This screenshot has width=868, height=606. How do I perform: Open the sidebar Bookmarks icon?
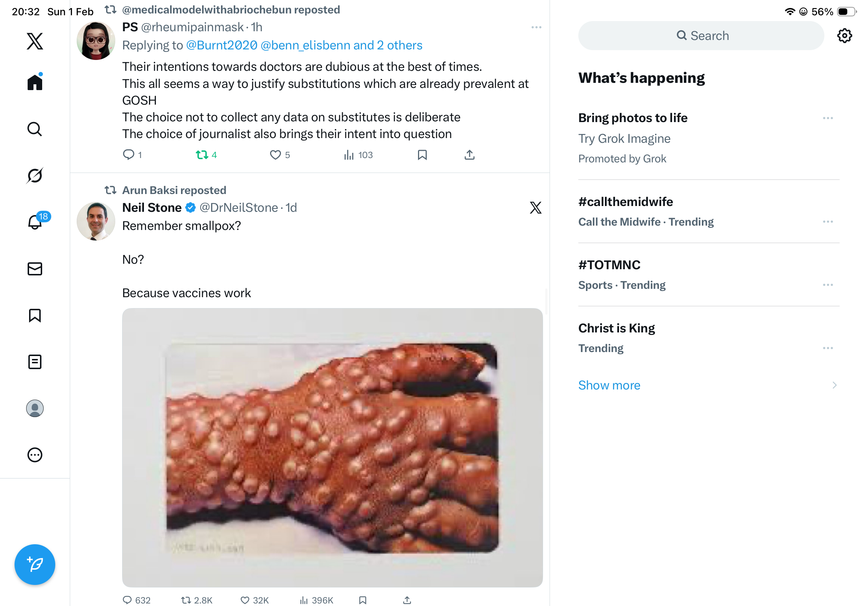(35, 315)
